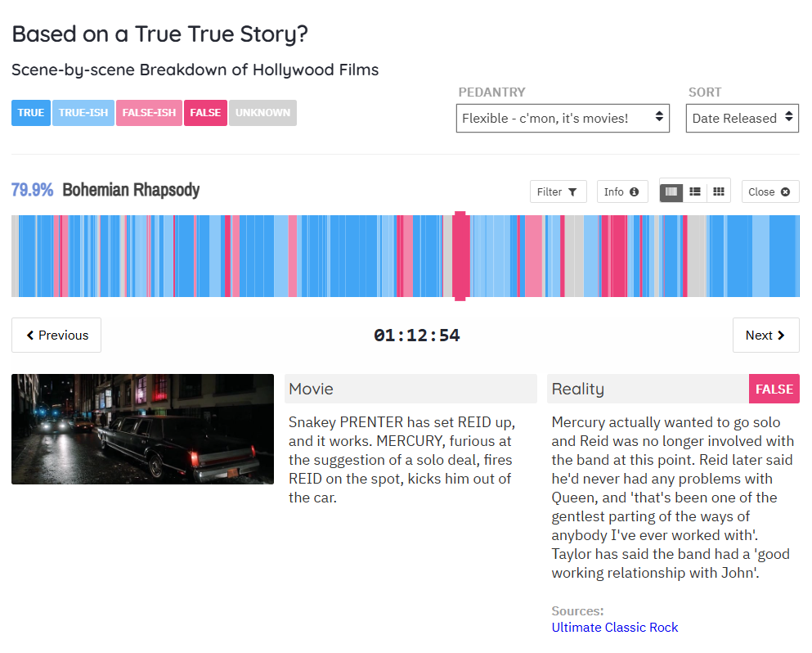Toggle the TRUE legend filter
Image resolution: width=812 pixels, height=653 pixels.
tap(31, 113)
